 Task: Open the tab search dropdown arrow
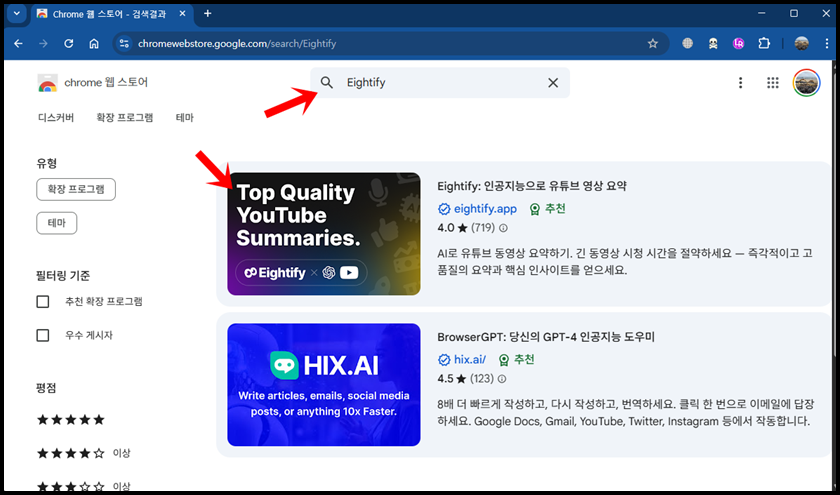coord(17,14)
